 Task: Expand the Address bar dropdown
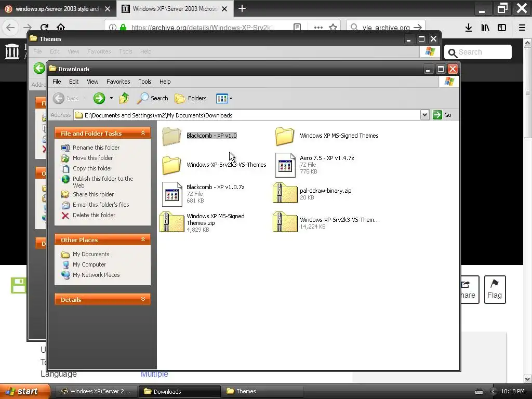click(424, 115)
